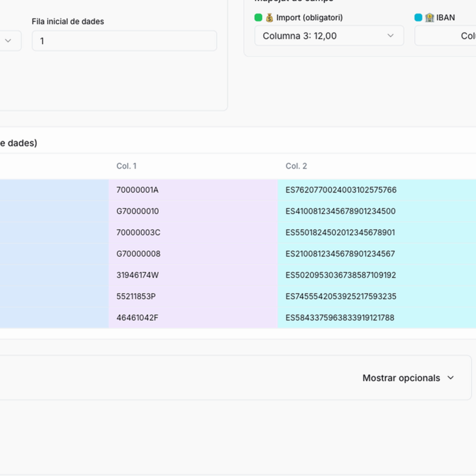This screenshot has height=476, width=476.
Task: Click the green status dot for Import
Action: pyautogui.click(x=258, y=17)
